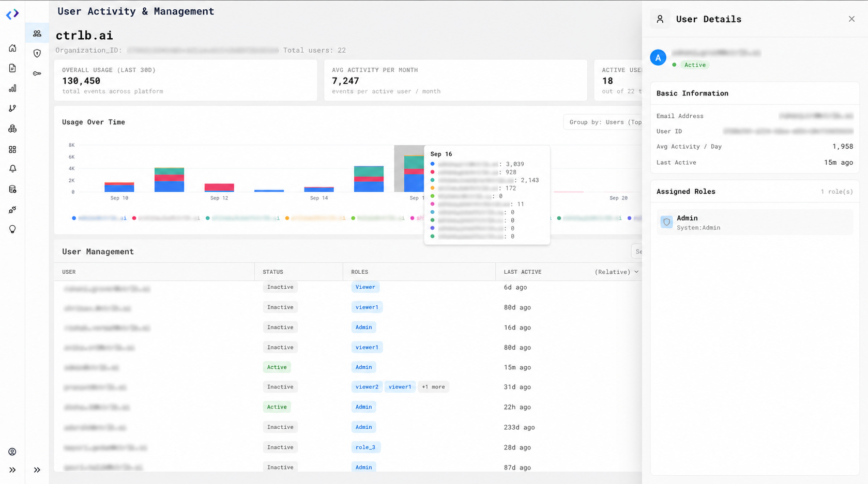Click the LAST ACTIVE column header
The width and height of the screenshot is (868, 484).
tap(523, 272)
